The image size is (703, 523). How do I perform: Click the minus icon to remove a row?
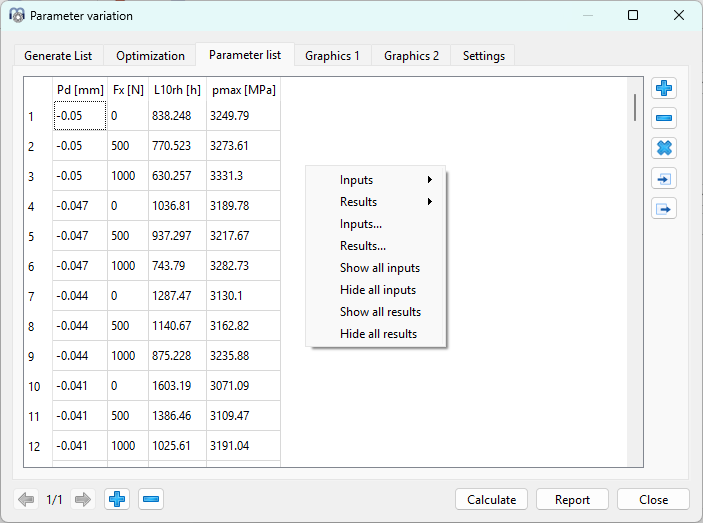664,119
